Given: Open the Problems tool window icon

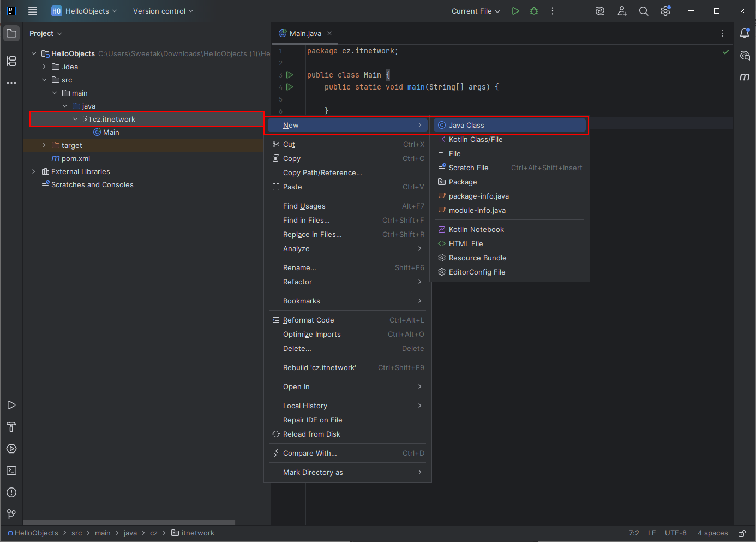Looking at the screenshot, I should click(x=11, y=492).
